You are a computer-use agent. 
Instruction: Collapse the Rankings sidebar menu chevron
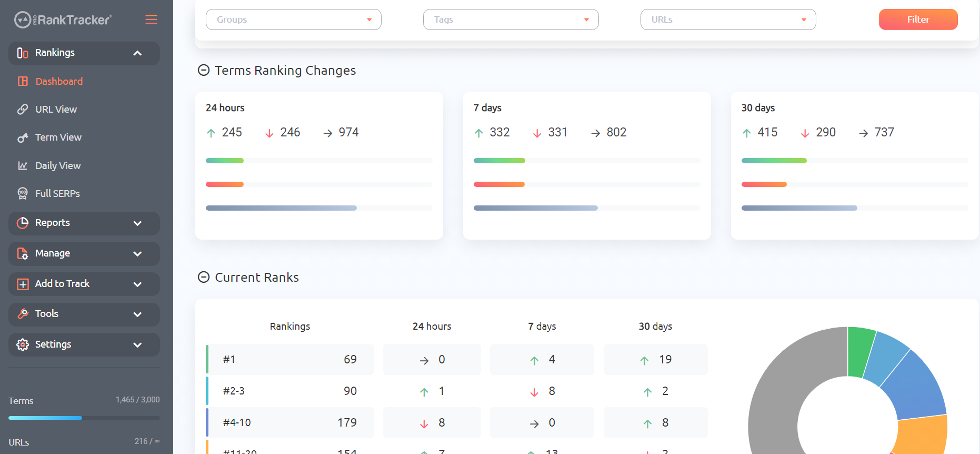click(137, 53)
